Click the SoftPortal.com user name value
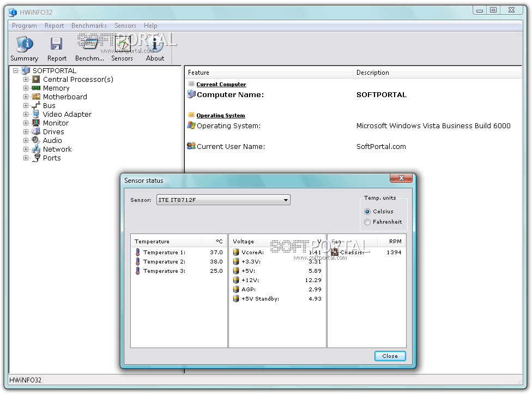The image size is (532, 395). 381,146
